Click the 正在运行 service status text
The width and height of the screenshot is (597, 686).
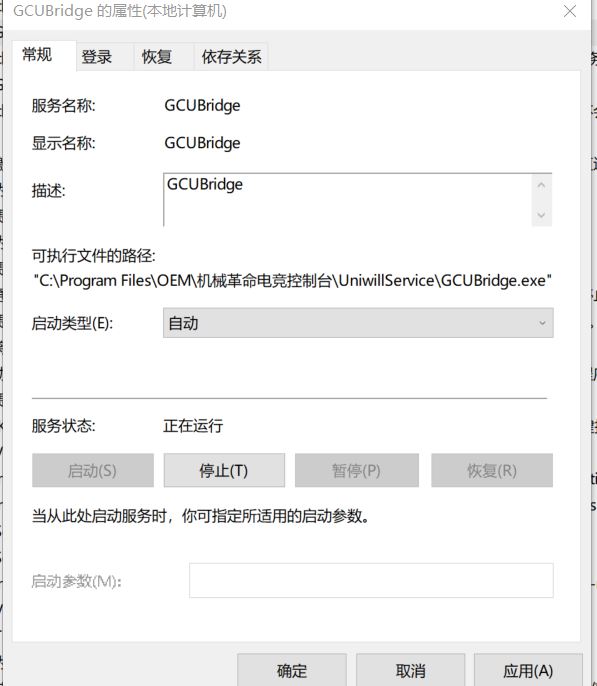(193, 425)
